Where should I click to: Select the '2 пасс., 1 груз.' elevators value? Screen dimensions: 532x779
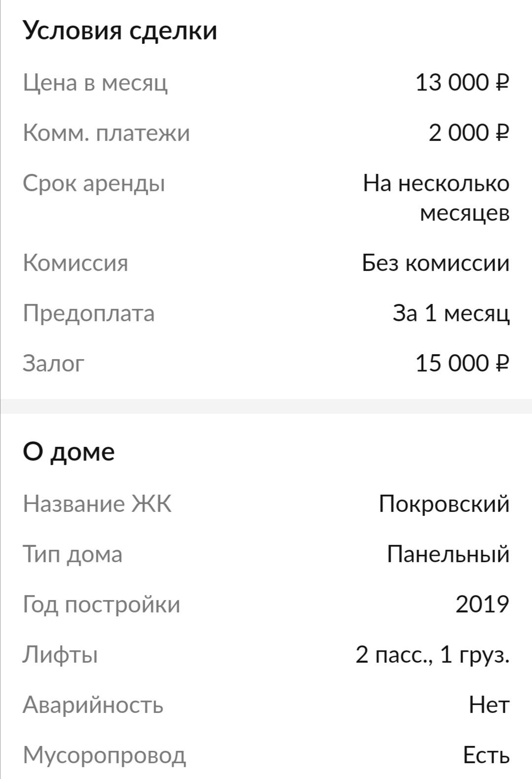432,655
